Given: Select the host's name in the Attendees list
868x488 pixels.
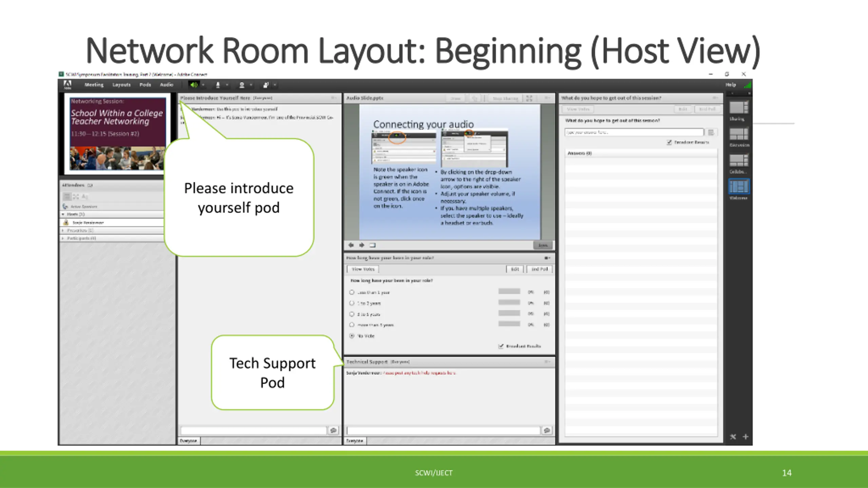Looking at the screenshot, I should coord(88,223).
